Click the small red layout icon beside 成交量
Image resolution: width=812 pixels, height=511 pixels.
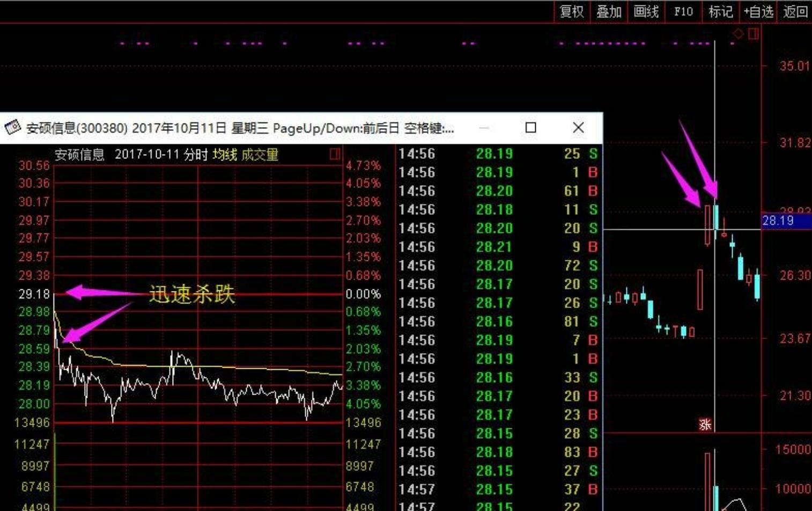334,155
